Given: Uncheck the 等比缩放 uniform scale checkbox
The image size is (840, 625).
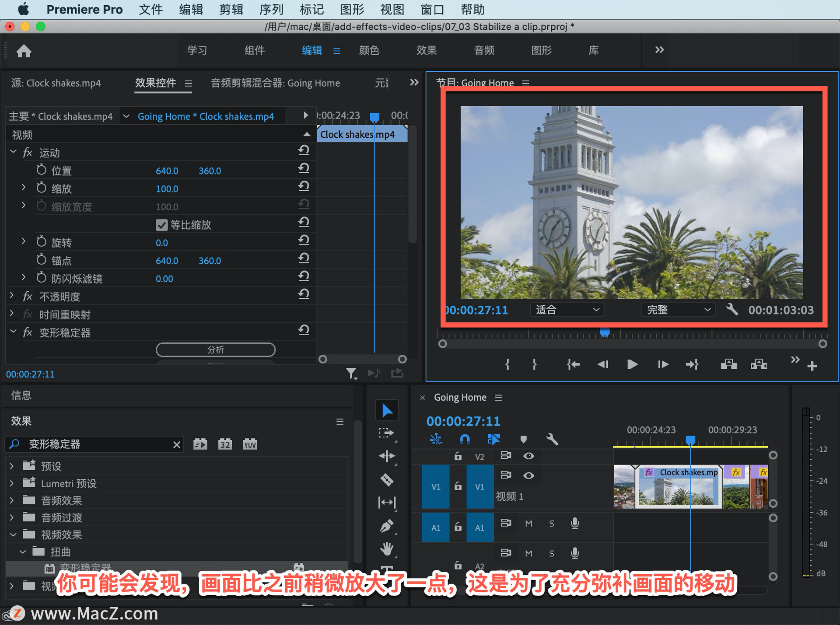Looking at the screenshot, I should coord(161,225).
